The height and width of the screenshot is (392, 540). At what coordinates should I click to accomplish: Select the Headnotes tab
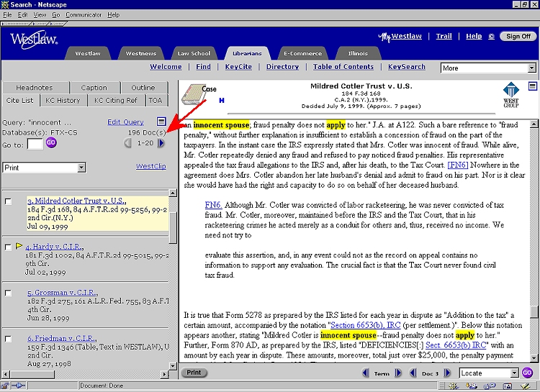point(35,88)
